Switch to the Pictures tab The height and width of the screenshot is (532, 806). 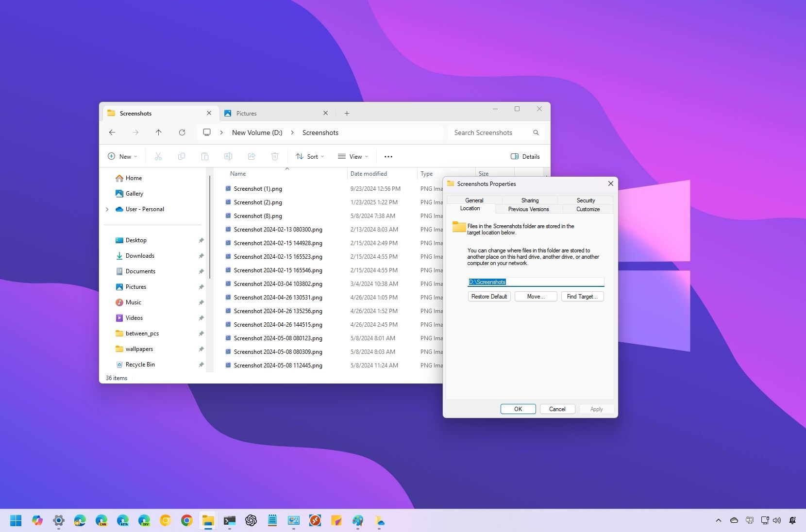coord(247,113)
